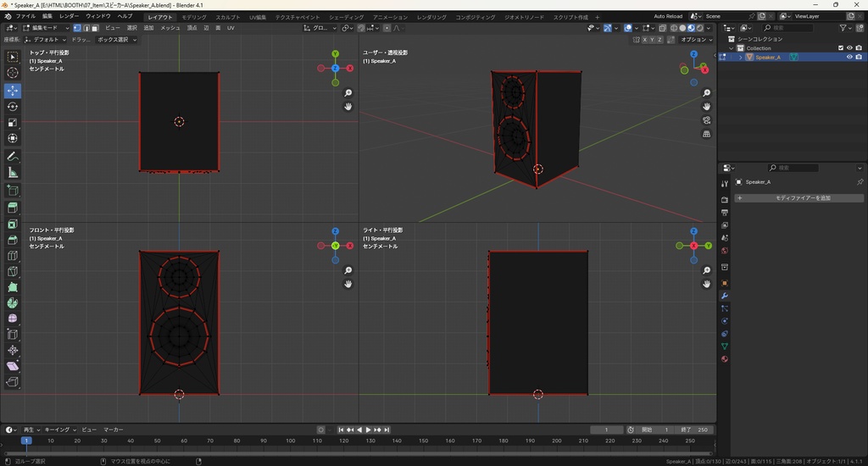This screenshot has width=868, height=466.
Task: Click the pan hand icon in perspective viewport
Action: (x=707, y=107)
